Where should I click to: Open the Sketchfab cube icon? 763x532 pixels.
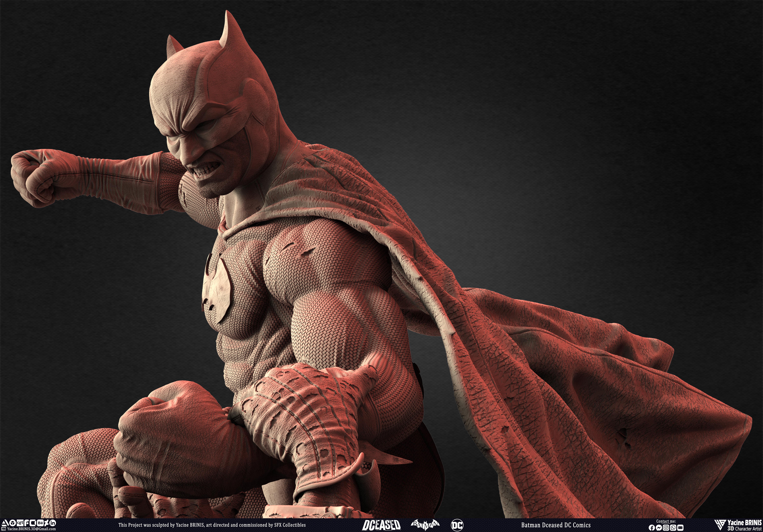(x=13, y=523)
